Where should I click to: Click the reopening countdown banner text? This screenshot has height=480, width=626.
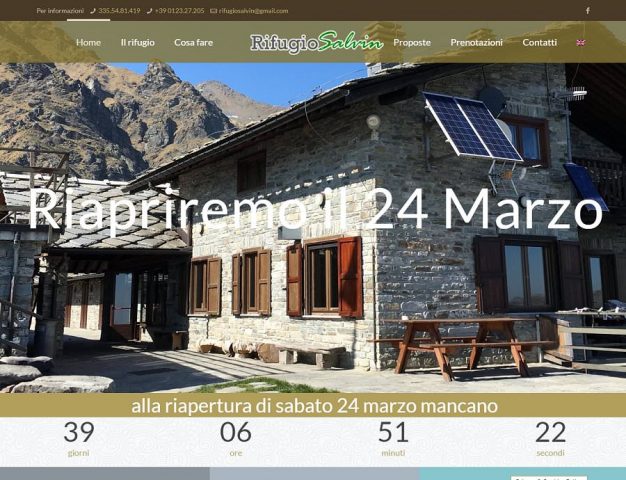(x=314, y=406)
